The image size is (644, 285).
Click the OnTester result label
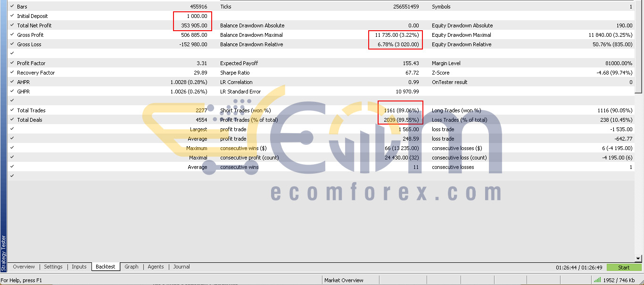click(x=450, y=82)
